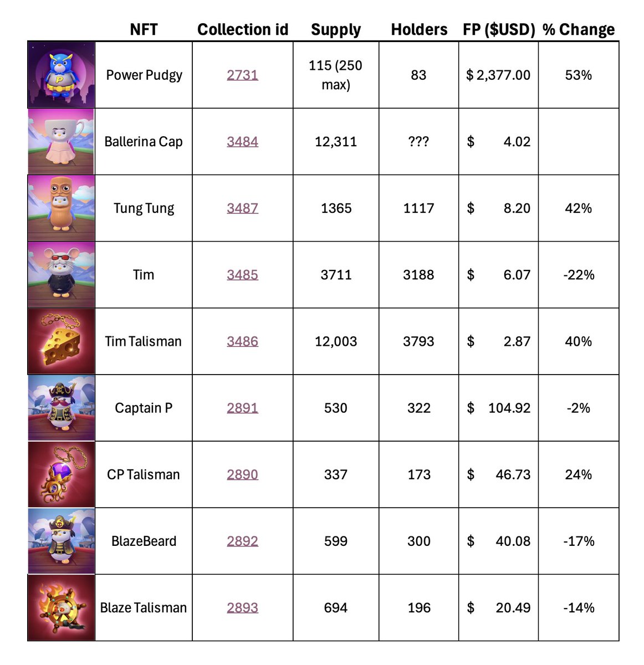The width and height of the screenshot is (644, 665).
Task: Click the purple gem CP Talisman image
Action: [x=61, y=474]
